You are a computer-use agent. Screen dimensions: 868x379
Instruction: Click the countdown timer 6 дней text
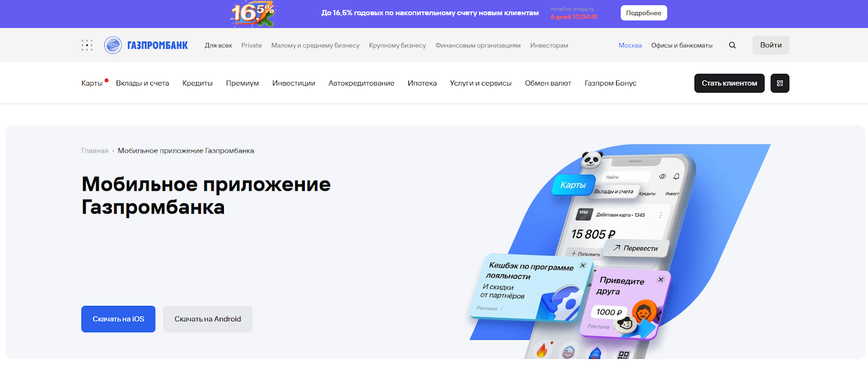click(x=574, y=17)
